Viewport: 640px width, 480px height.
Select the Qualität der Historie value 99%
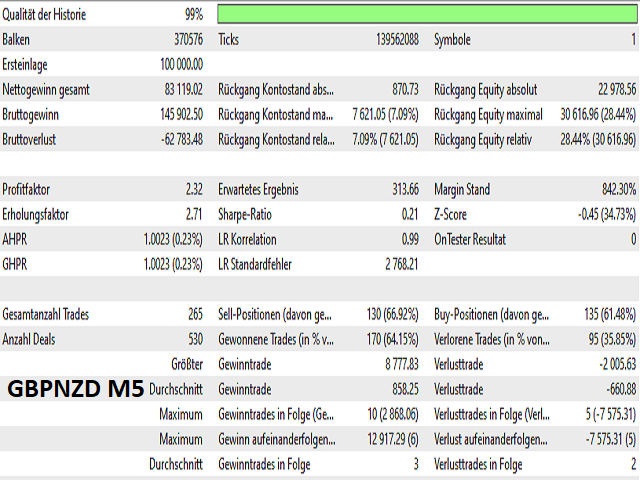193,15
